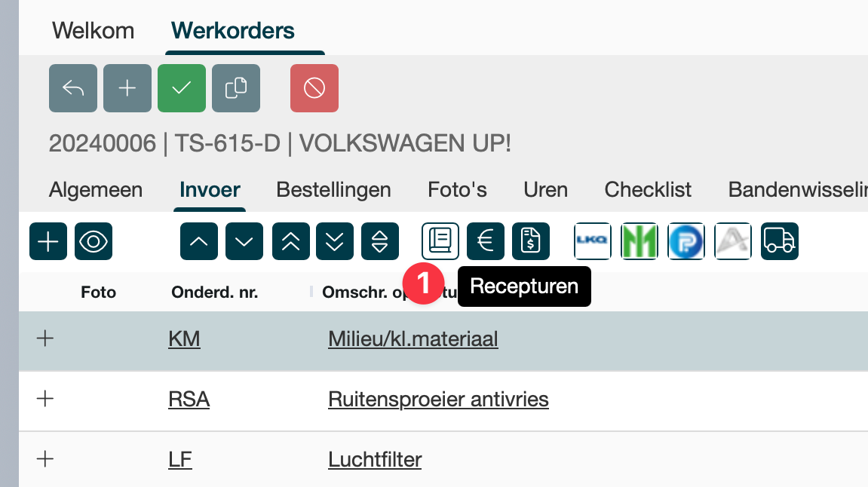Open the Milieu/kl.materiaal link
The image size is (868, 487).
click(413, 339)
